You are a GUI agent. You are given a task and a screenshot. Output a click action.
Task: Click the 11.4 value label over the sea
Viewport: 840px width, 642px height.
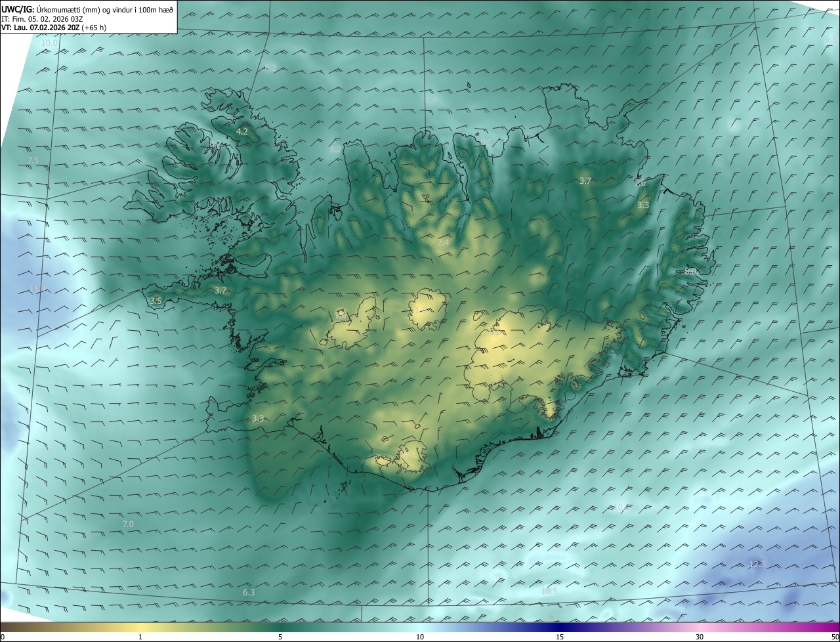37,289
